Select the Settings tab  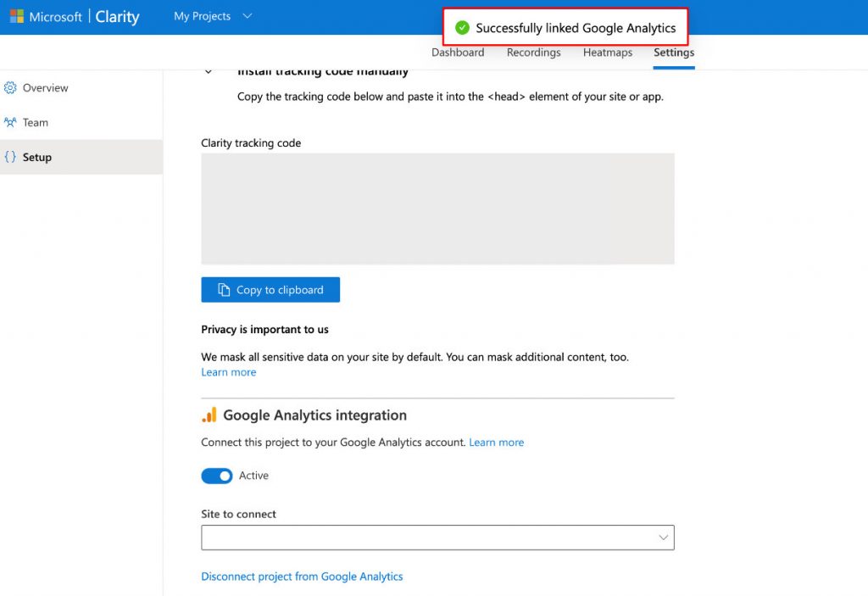coord(674,53)
